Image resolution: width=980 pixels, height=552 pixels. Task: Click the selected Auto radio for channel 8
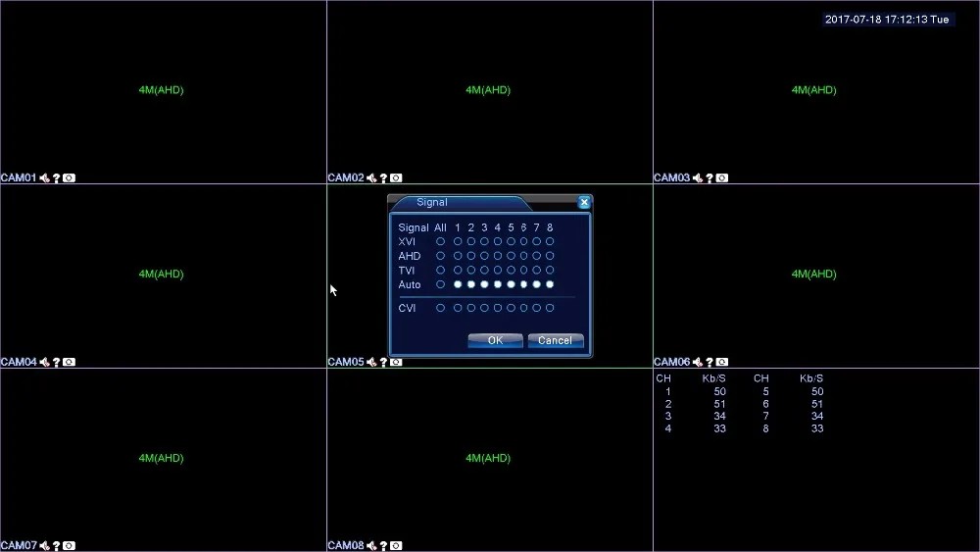tap(550, 284)
